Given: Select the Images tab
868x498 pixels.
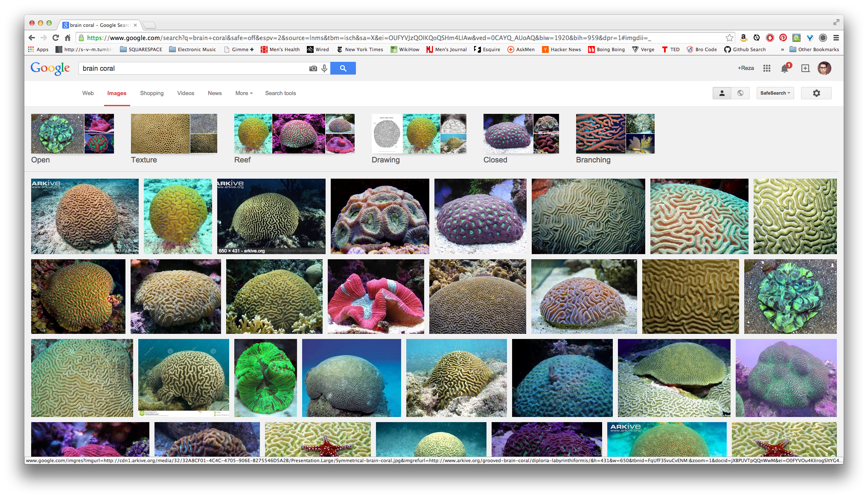Looking at the screenshot, I should pos(117,93).
